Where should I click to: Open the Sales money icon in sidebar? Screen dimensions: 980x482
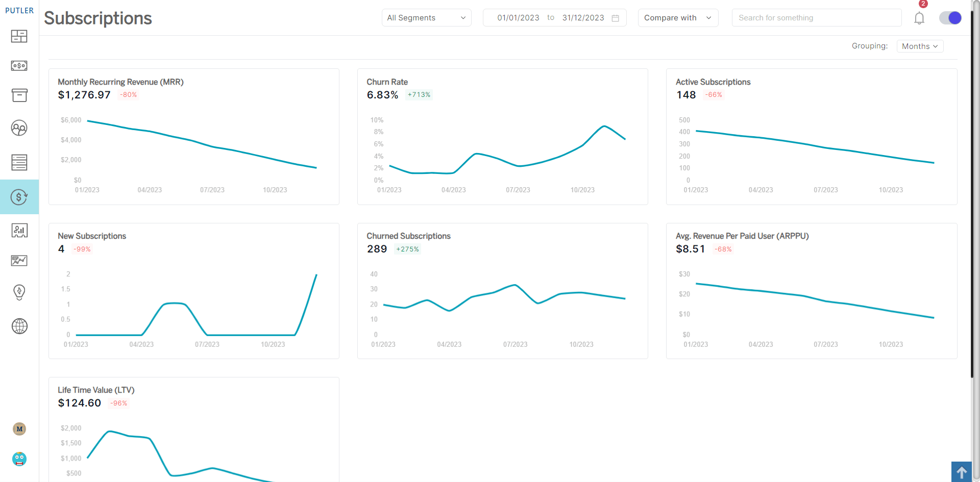coord(19,66)
